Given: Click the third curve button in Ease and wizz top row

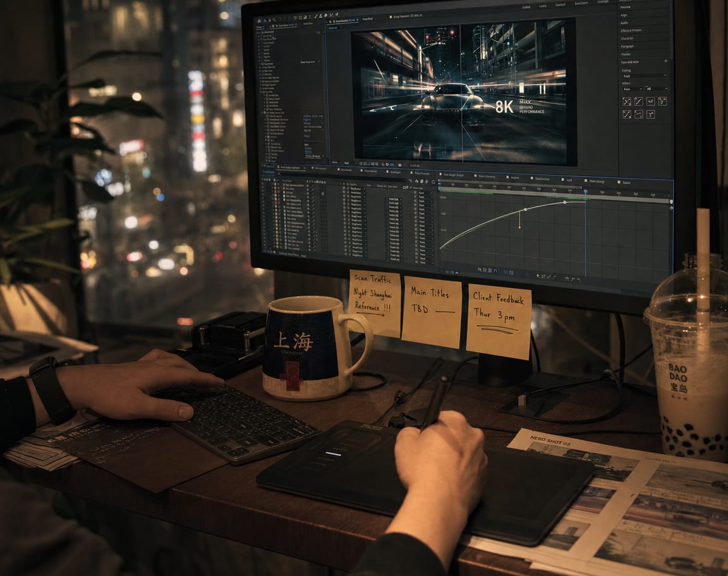Looking at the screenshot, I should click(651, 101).
